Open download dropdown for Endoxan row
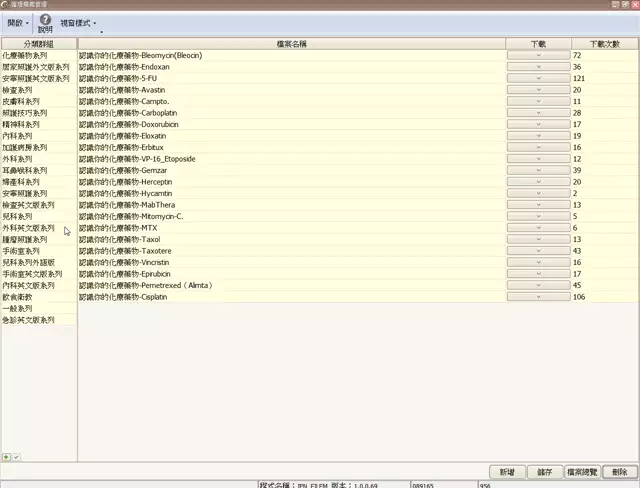Screen dimensions: 640x488 [x=538, y=67]
